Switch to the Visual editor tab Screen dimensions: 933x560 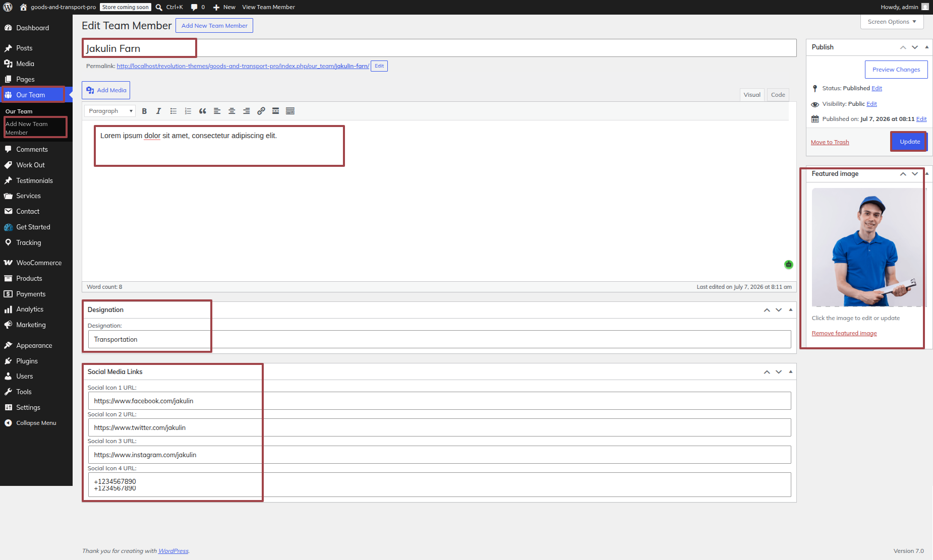[752, 95]
